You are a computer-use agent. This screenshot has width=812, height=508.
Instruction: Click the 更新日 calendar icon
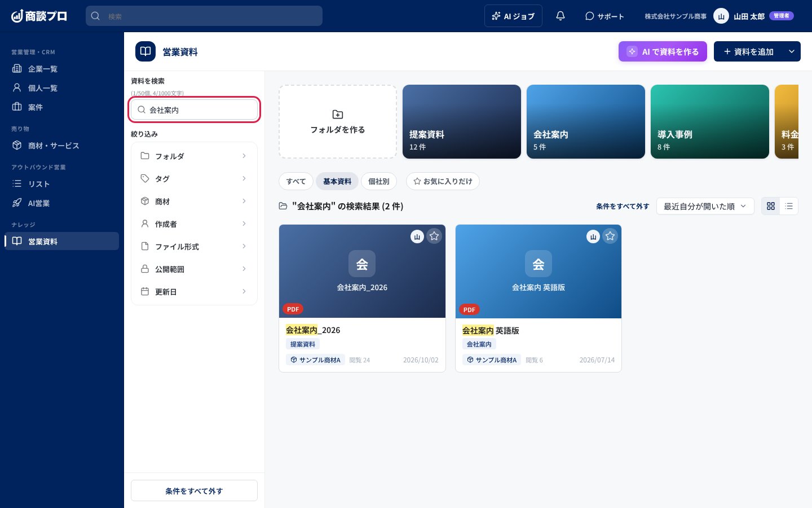click(145, 291)
